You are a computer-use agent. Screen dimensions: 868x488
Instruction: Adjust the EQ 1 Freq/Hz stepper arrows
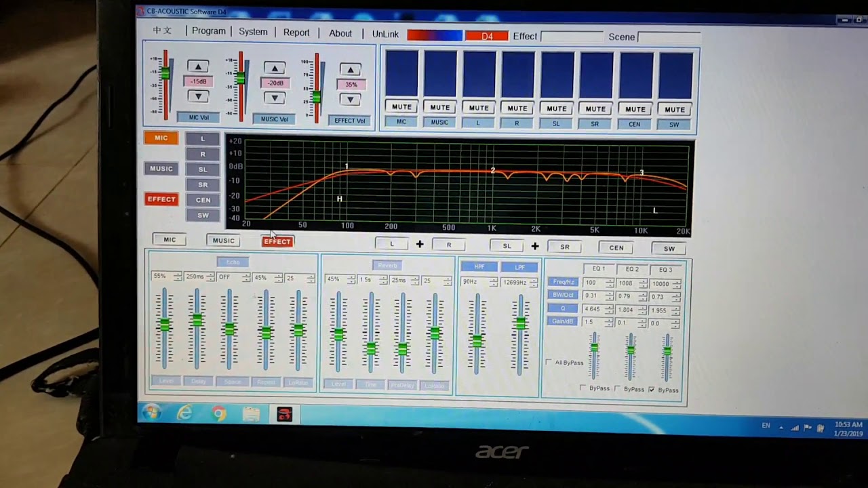[609, 283]
